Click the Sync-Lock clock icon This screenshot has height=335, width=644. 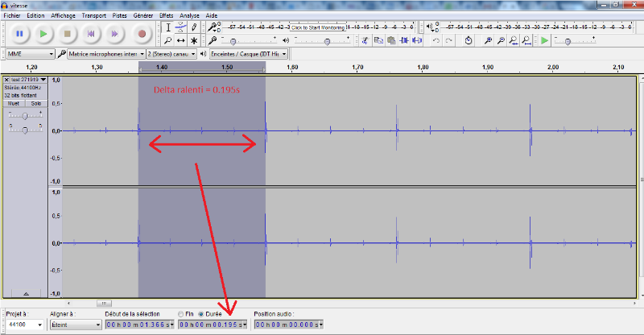pos(469,40)
